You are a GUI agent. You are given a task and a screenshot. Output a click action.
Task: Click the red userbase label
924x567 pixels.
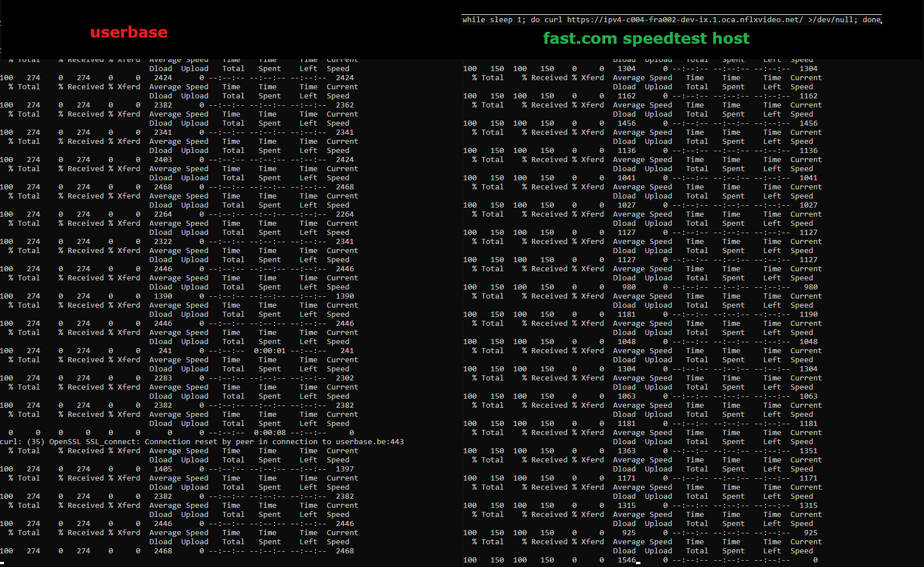(128, 32)
